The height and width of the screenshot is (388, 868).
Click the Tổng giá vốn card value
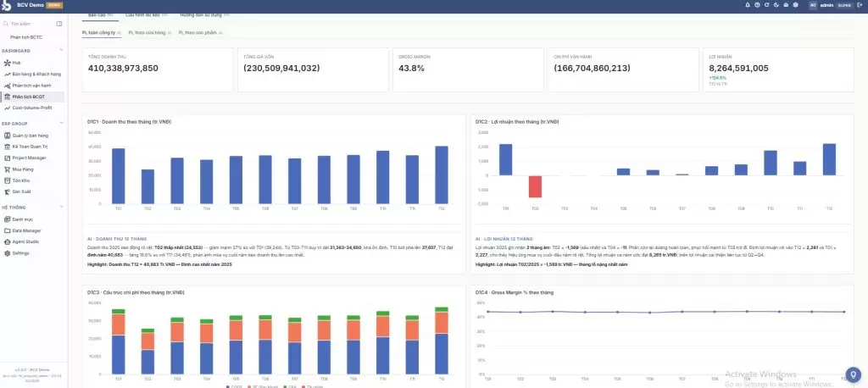tap(281, 69)
